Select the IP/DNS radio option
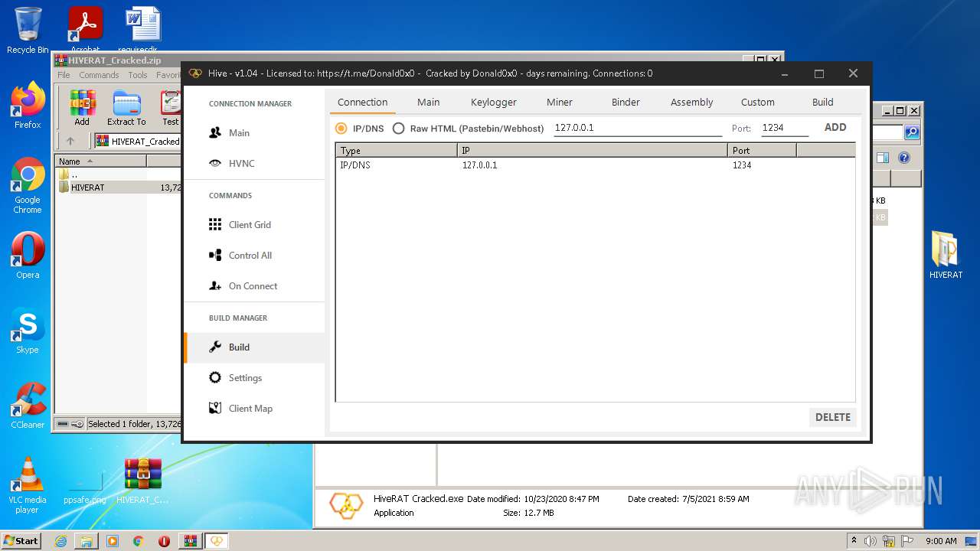Viewport: 980px width, 551px height. 360,128
